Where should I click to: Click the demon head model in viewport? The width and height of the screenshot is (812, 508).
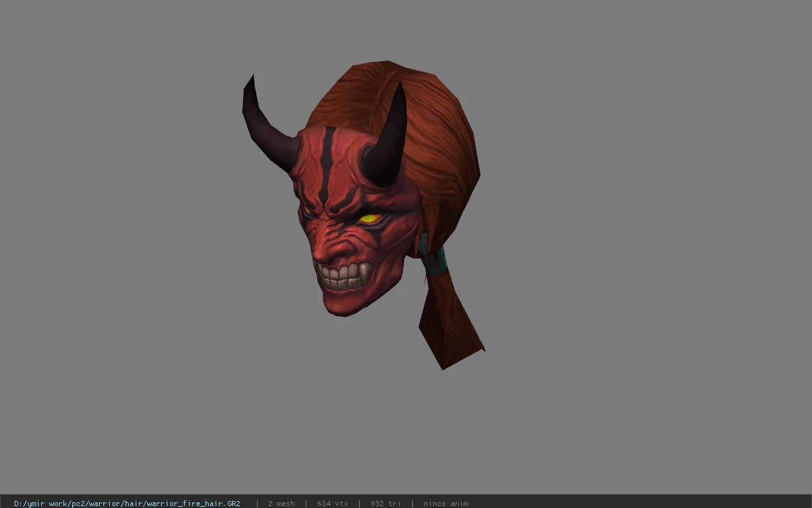[x=363, y=215]
